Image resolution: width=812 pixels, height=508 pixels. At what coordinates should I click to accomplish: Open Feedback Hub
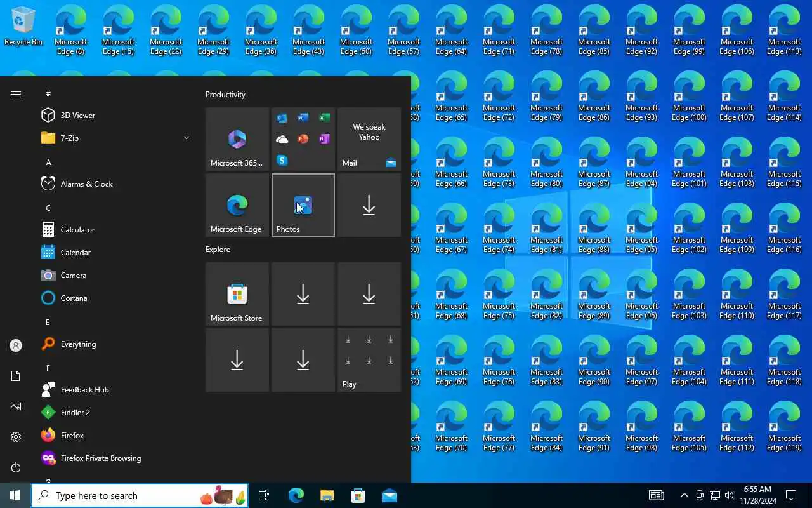114,390
